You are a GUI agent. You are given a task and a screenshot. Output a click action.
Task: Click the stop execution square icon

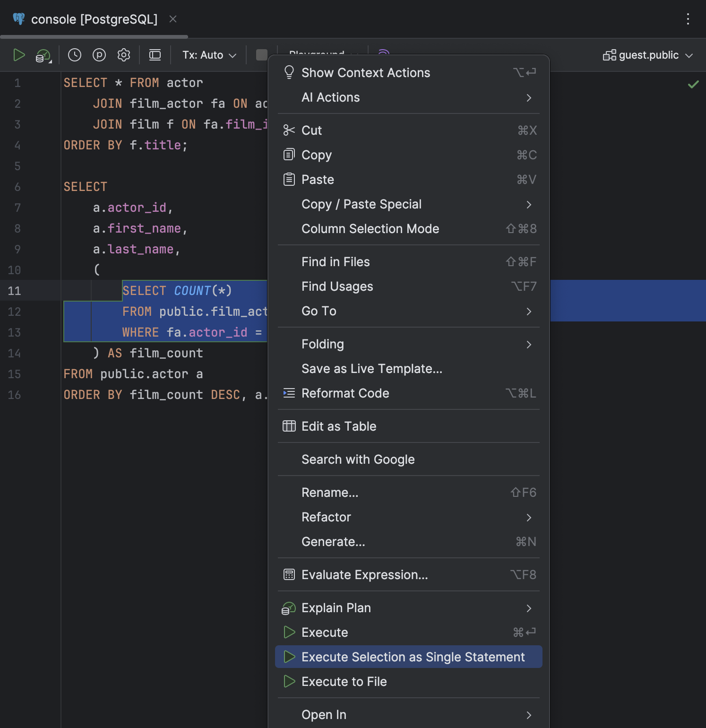(261, 55)
